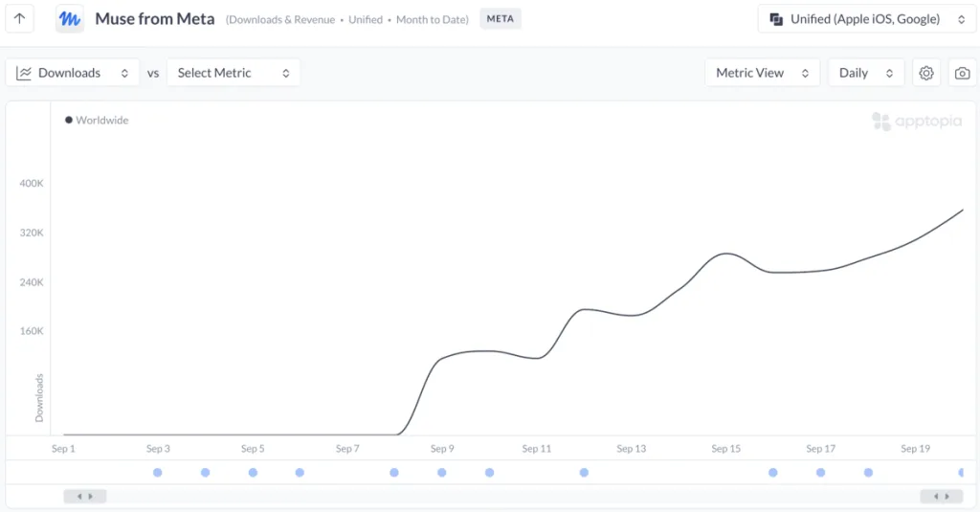The image size is (980, 512).
Task: Click the Muse from Meta title
Action: 154,19
